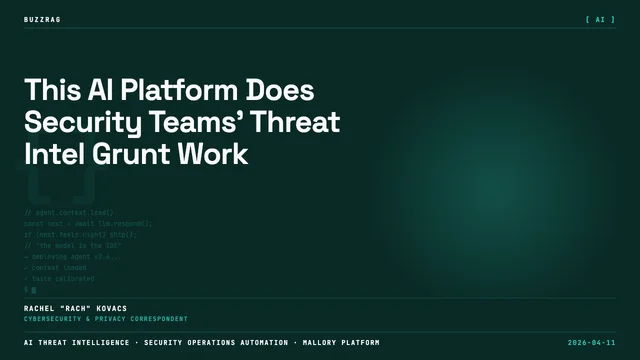The image size is (640, 360).
Task: Click the "Security Operations Automation" footer topic
Action: point(216,343)
